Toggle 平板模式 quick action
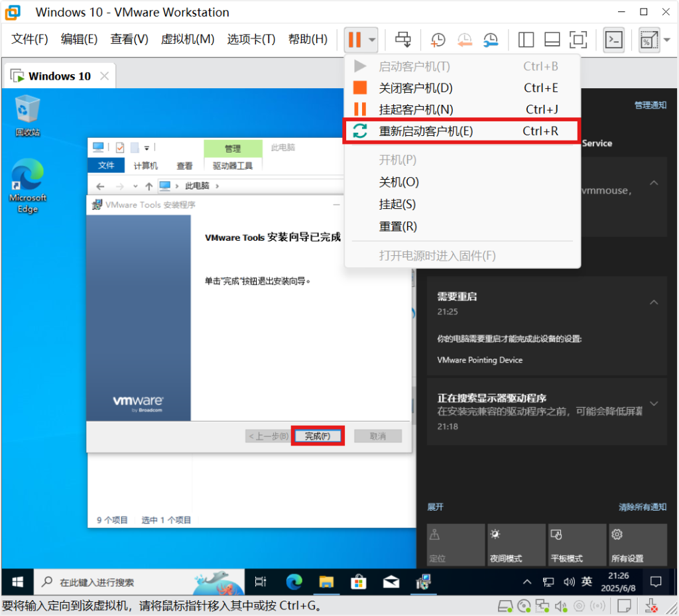 pyautogui.click(x=578, y=544)
